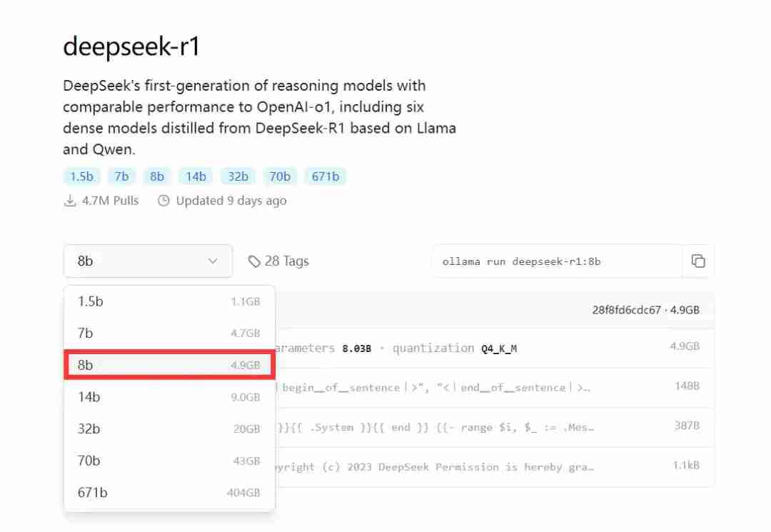Copy the ollama run command
This screenshot has height=532, width=771.
click(697, 261)
